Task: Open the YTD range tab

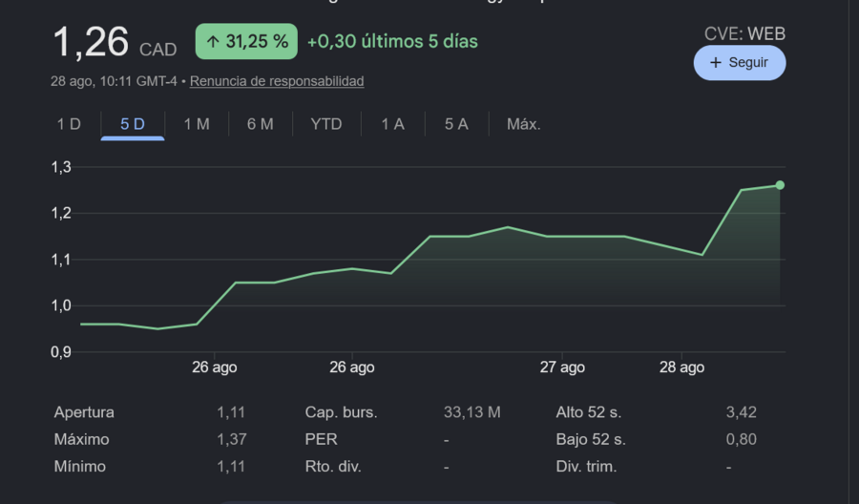Action: point(326,124)
